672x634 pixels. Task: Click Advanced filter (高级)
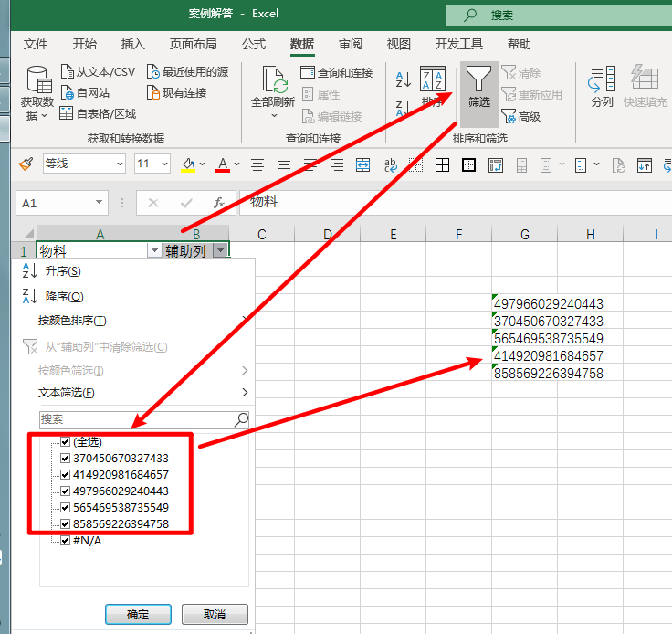coord(521,117)
